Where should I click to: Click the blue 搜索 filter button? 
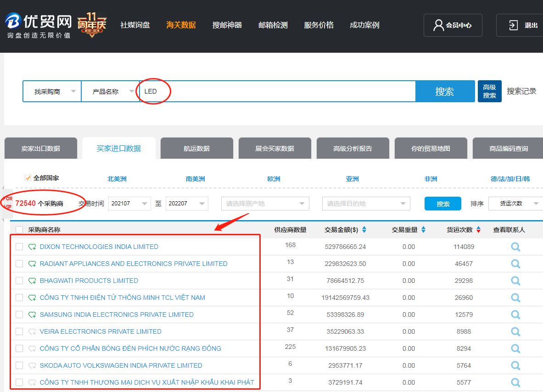point(443,204)
